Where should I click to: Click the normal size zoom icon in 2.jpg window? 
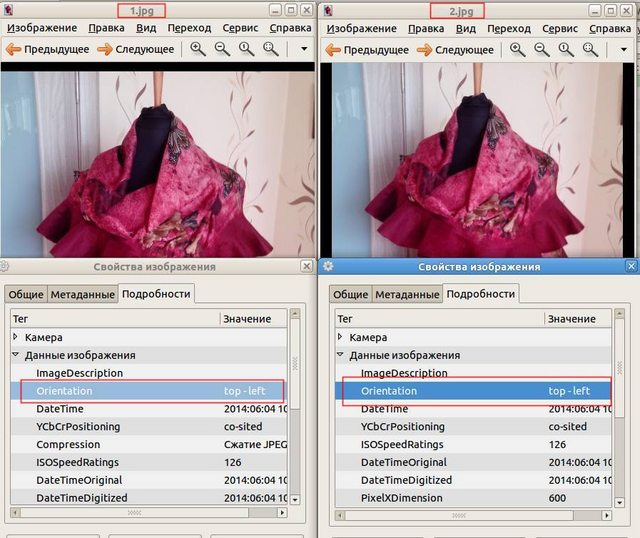566,50
